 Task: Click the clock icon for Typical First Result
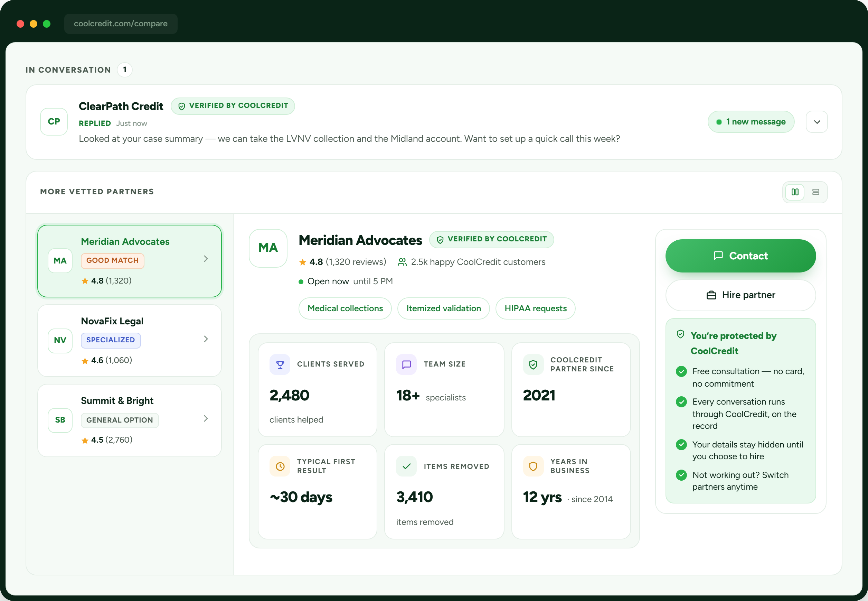280,466
